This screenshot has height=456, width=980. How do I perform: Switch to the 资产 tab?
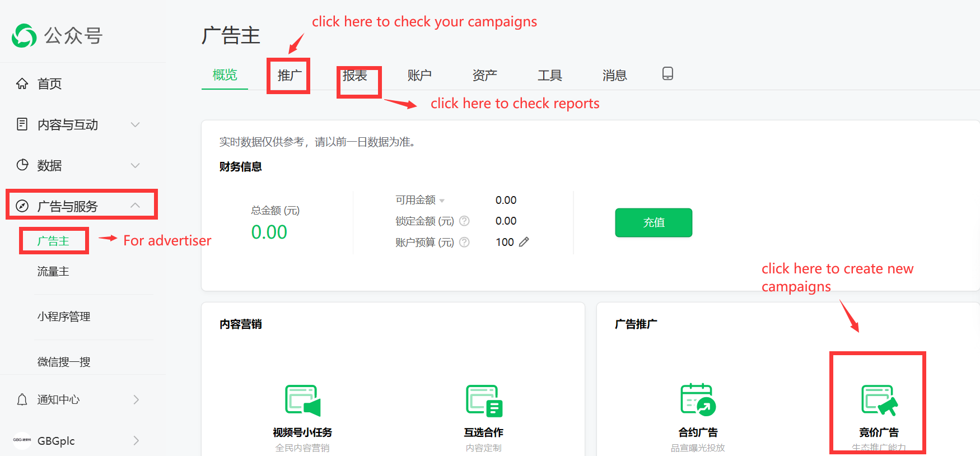[484, 75]
